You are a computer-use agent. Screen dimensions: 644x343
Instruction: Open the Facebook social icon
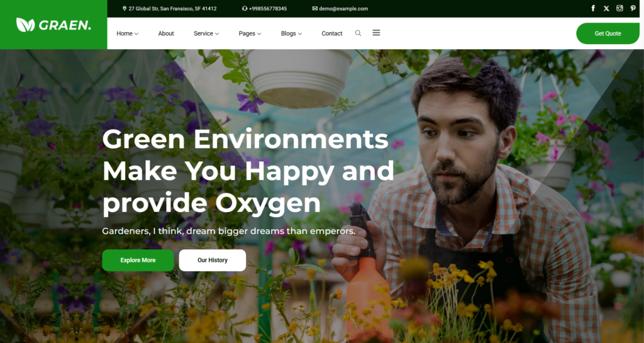pos(593,8)
